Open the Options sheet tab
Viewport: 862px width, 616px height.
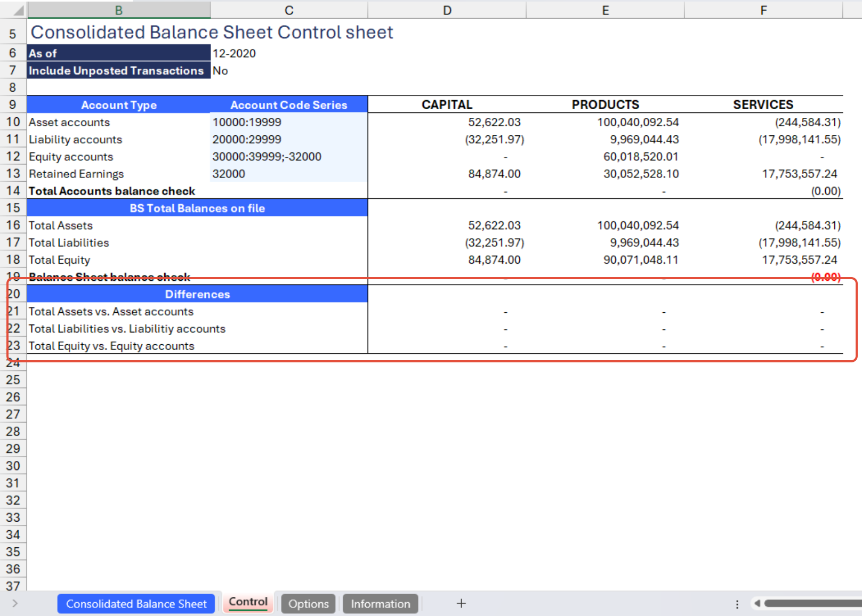308,604
